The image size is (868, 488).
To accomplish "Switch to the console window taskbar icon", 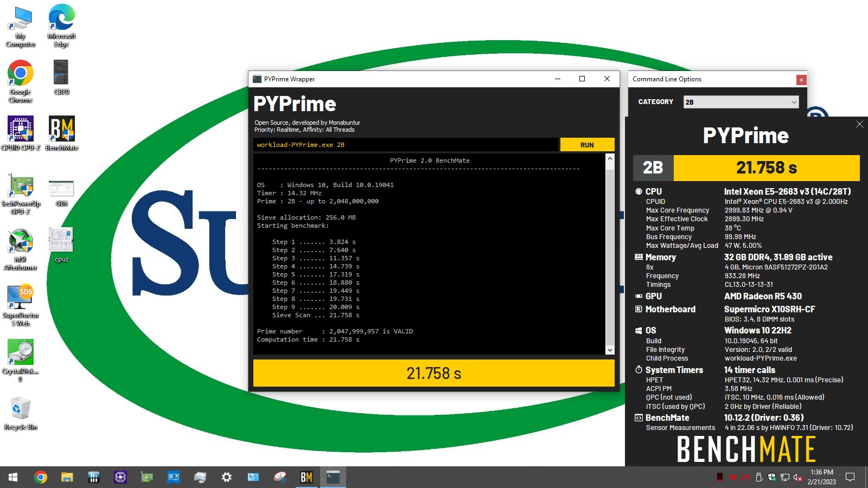I will click(333, 477).
